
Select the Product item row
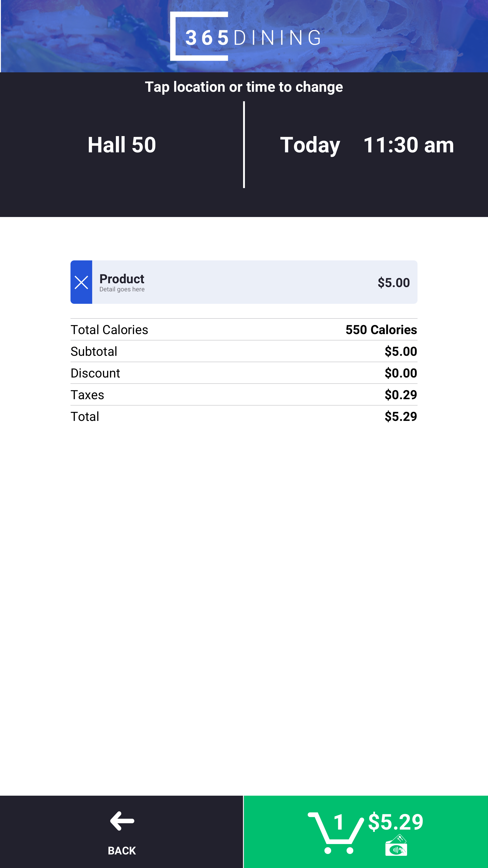click(244, 282)
